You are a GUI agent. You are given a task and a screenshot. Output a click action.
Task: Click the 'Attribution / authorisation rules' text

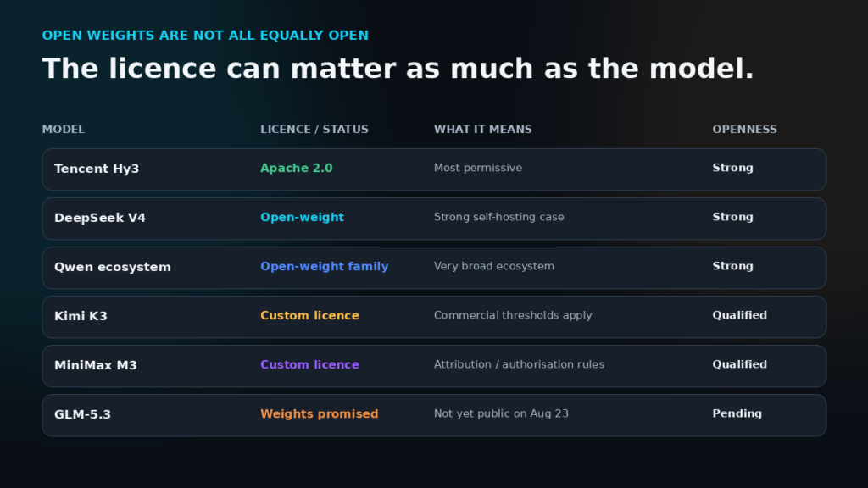point(520,364)
